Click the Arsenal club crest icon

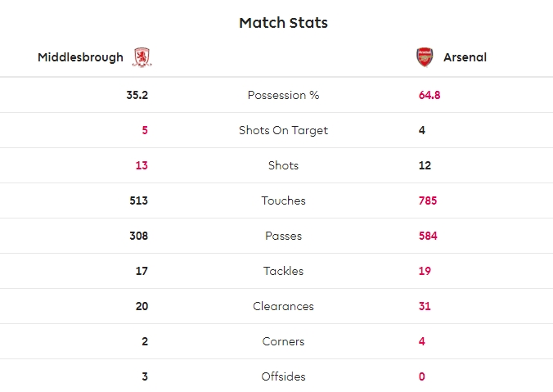[x=424, y=57]
